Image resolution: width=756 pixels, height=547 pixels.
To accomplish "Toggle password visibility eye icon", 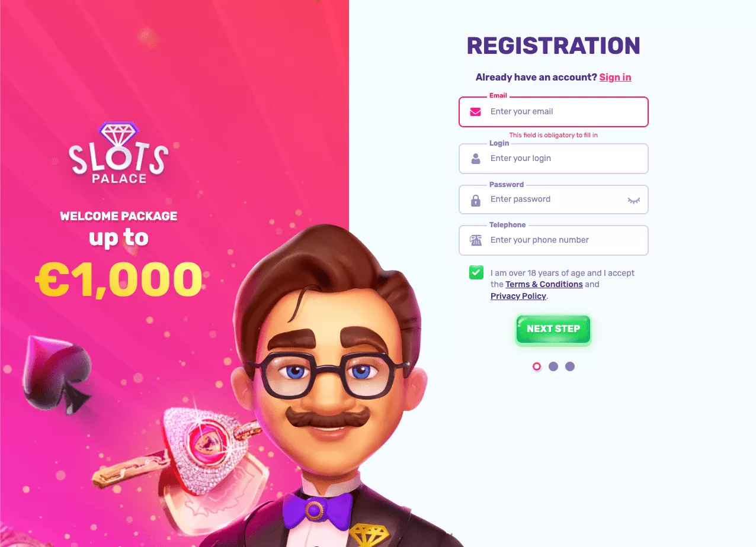I will tap(634, 201).
